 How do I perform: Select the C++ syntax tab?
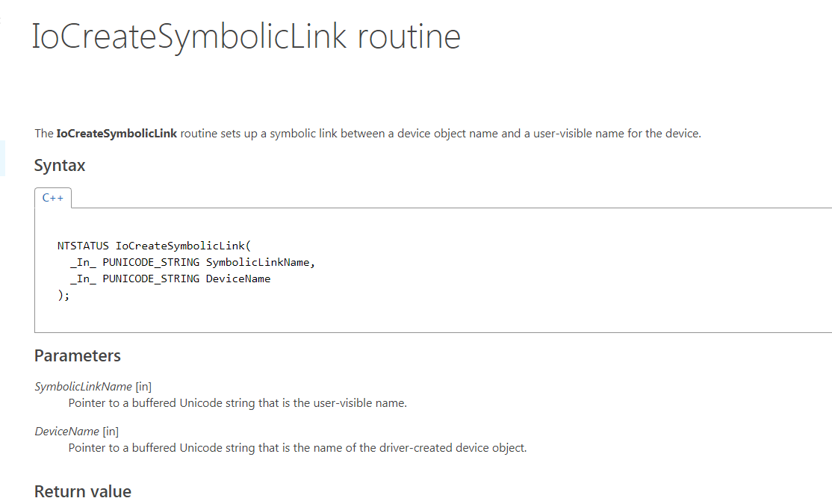pos(53,198)
